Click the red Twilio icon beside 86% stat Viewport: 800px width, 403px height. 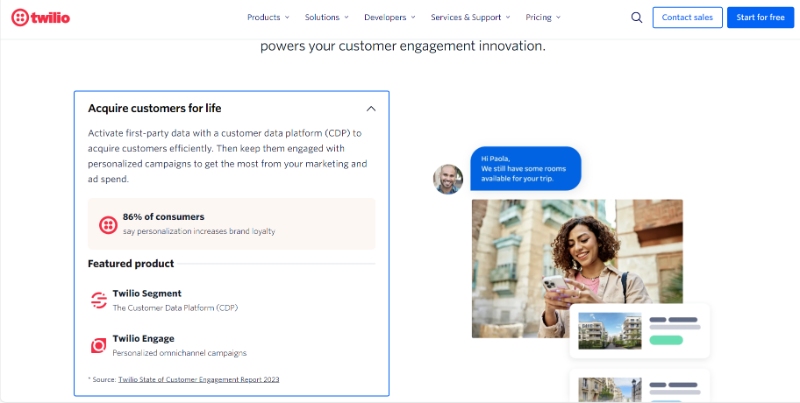[108, 224]
